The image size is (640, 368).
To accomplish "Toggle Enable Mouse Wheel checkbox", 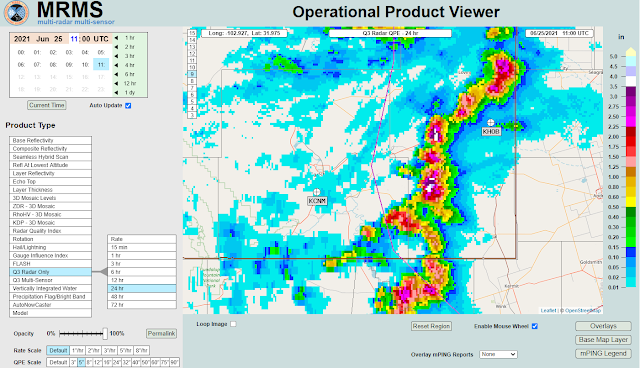I will tap(535, 326).
